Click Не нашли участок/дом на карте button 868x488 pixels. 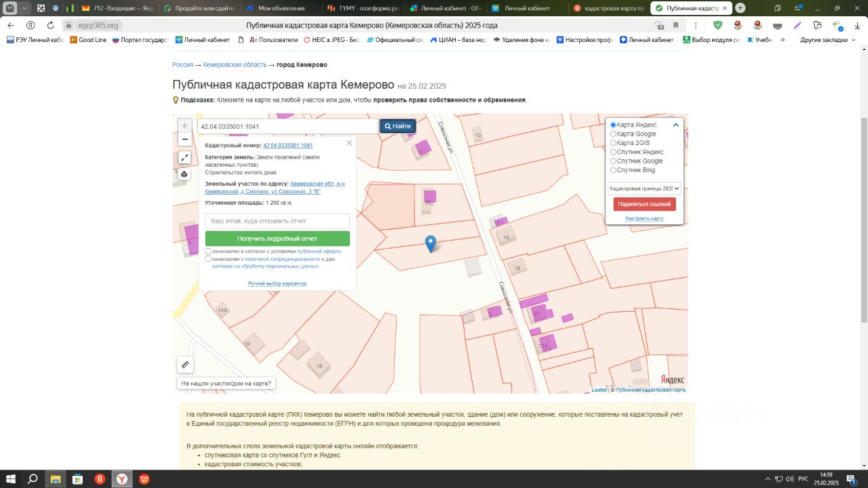tap(226, 384)
